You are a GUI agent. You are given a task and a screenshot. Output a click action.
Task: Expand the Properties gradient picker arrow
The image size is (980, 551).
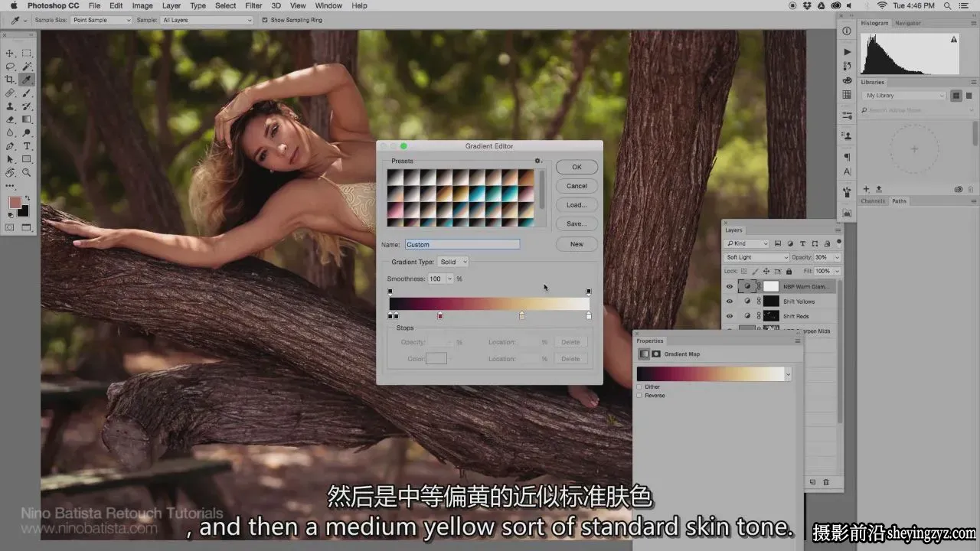[x=788, y=374]
